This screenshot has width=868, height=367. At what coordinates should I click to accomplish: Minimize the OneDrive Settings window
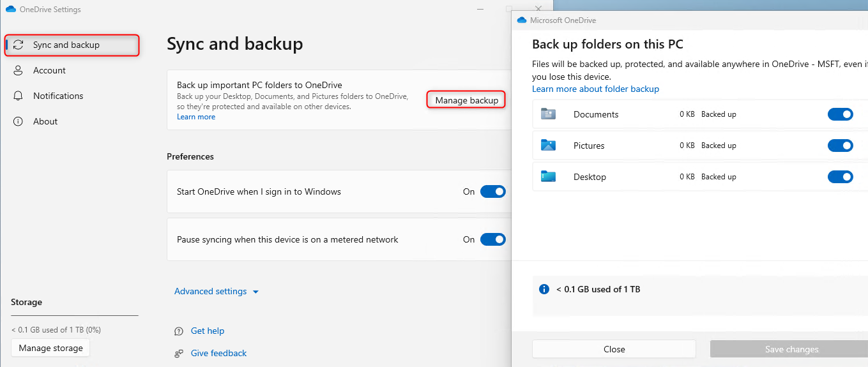pyautogui.click(x=482, y=9)
